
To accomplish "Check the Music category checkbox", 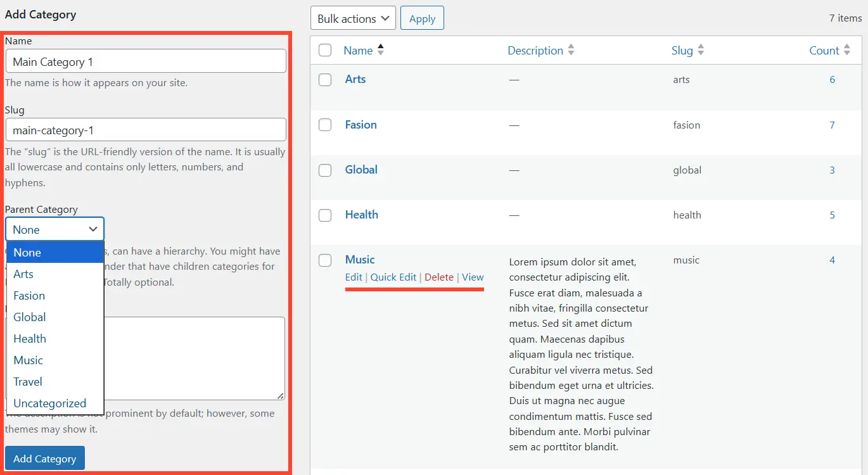I will (325, 260).
